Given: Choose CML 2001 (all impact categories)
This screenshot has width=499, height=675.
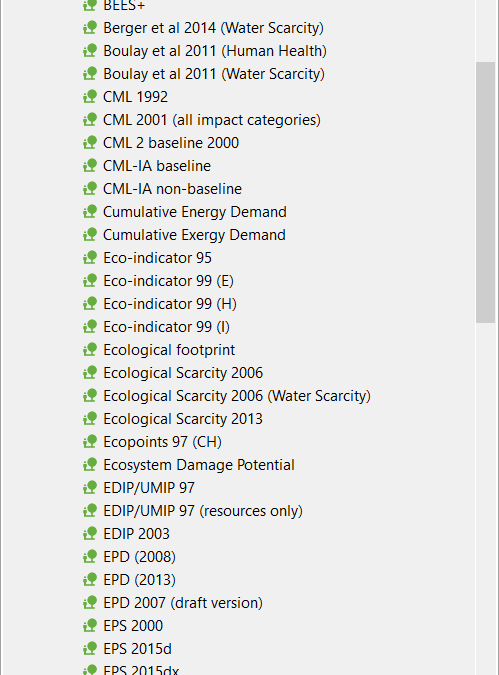Looking at the screenshot, I should point(212,120).
